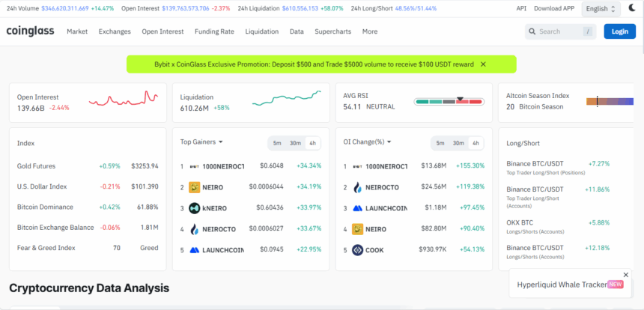Screen dimensions: 644x310
Task: Open the Hyperliquid Whale Tracker link
Action: [x=562, y=285]
